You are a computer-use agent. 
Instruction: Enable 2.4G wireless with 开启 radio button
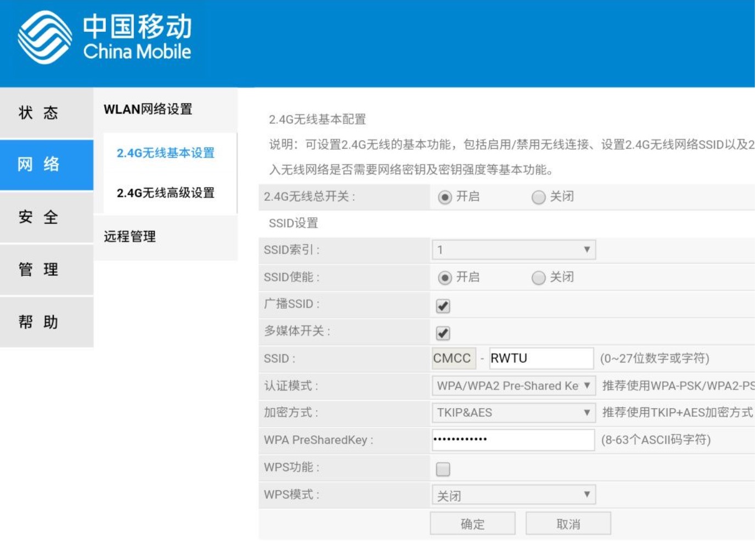pos(445,196)
